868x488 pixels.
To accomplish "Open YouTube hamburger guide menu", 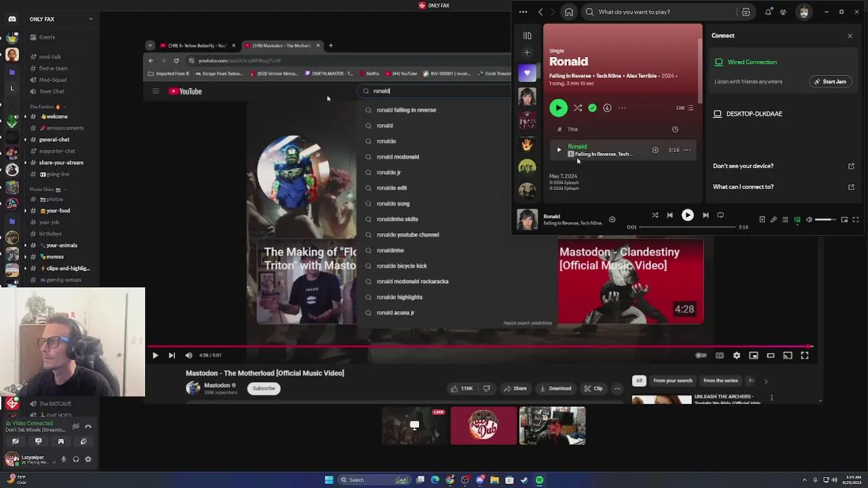I will [x=155, y=91].
